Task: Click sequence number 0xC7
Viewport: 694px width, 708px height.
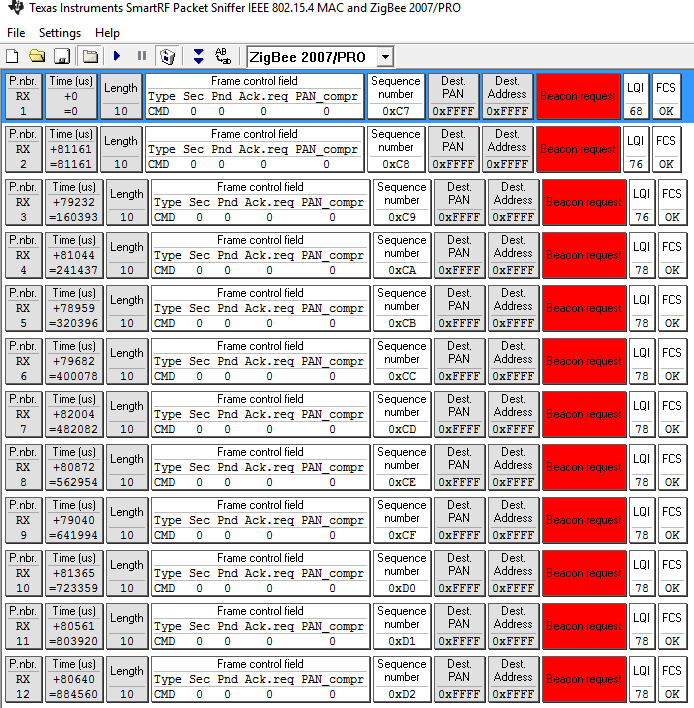Action: click(x=396, y=111)
